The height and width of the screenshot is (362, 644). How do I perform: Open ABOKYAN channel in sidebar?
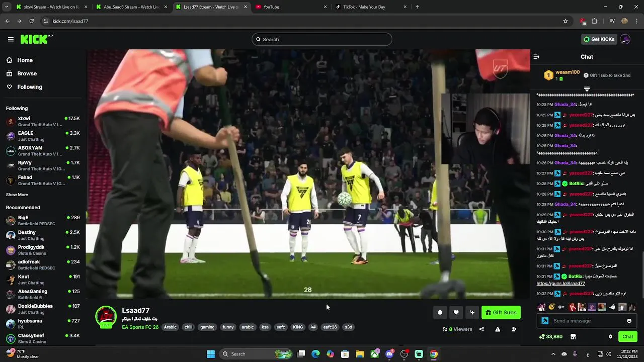pos(43,151)
